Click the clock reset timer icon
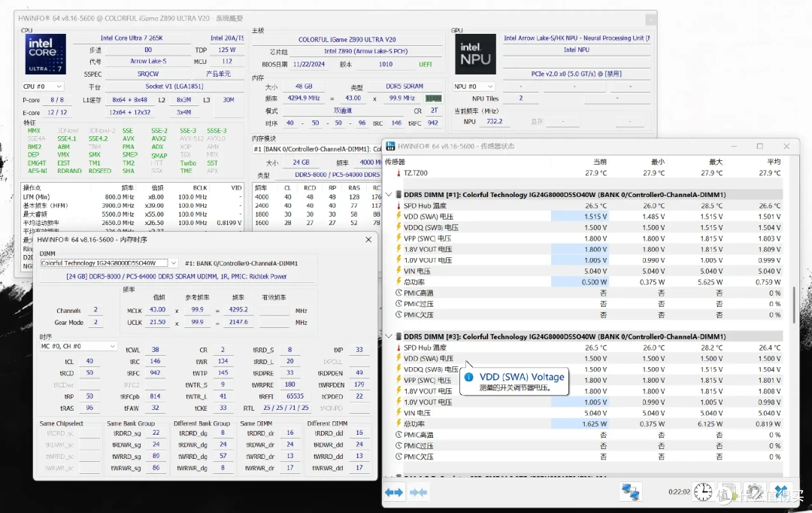The height and width of the screenshot is (513, 812). click(x=703, y=492)
